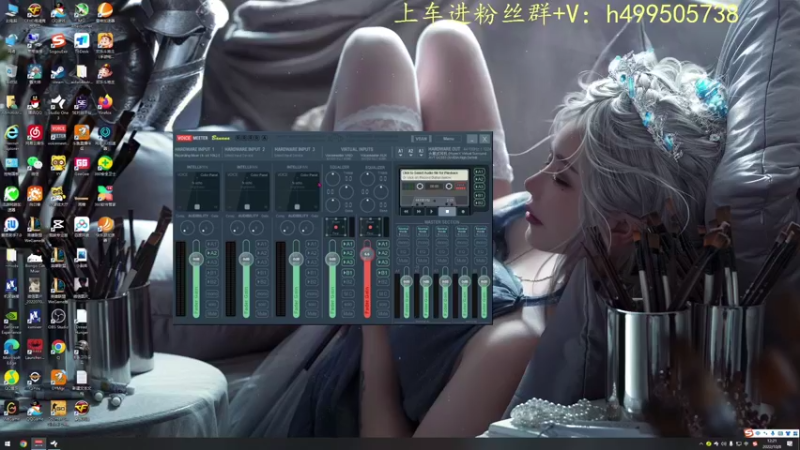Toggle mono on Hardware Input 1
This screenshot has height=450, width=800.
(x=212, y=294)
